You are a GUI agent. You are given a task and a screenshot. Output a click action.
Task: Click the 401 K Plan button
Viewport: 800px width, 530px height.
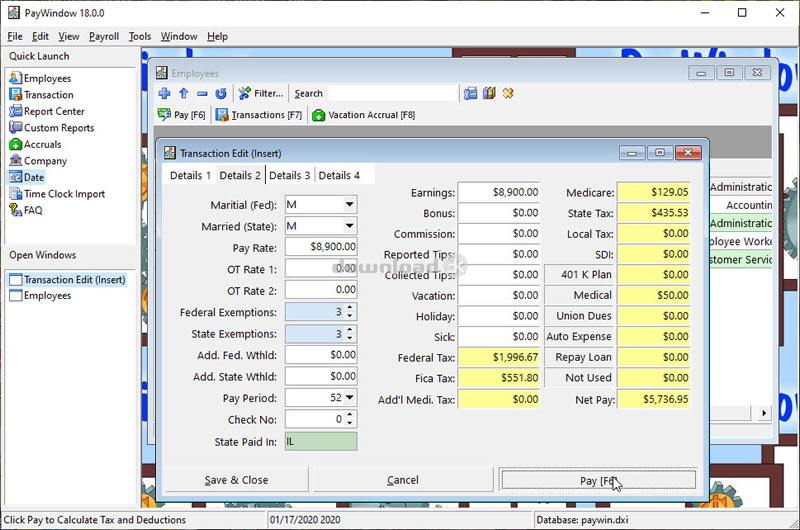(x=580, y=274)
